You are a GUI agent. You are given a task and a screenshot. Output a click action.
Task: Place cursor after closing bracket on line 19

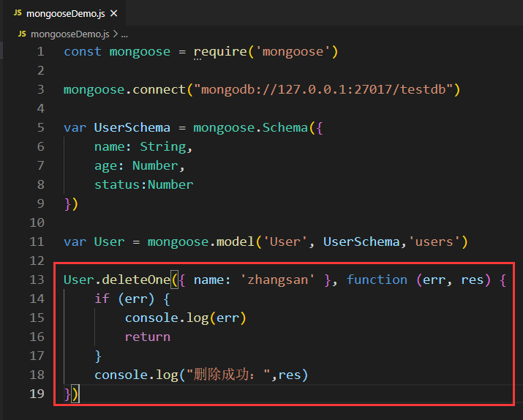(80, 394)
